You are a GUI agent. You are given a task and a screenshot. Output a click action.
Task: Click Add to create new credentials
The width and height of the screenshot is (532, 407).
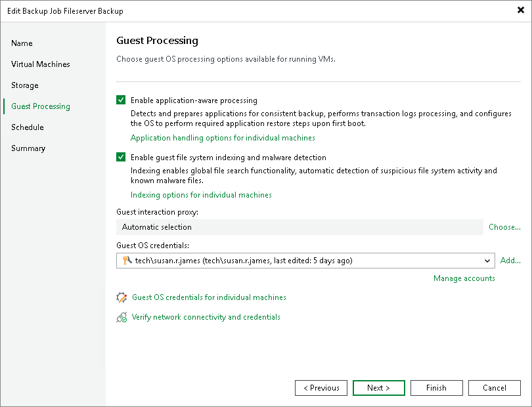[x=510, y=261]
